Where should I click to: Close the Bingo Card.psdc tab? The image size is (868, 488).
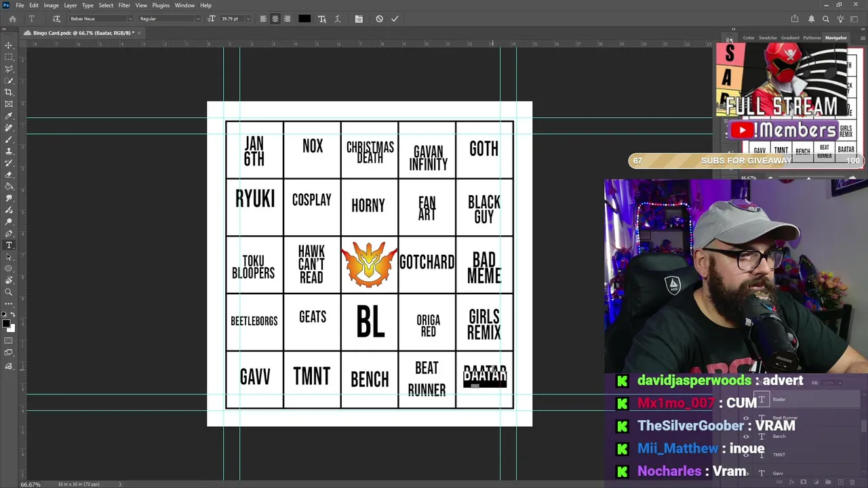pos(139,33)
